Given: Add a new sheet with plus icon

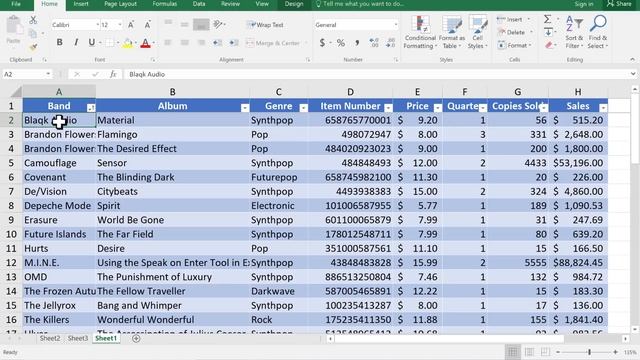Looking at the screenshot, I should pos(136,338).
